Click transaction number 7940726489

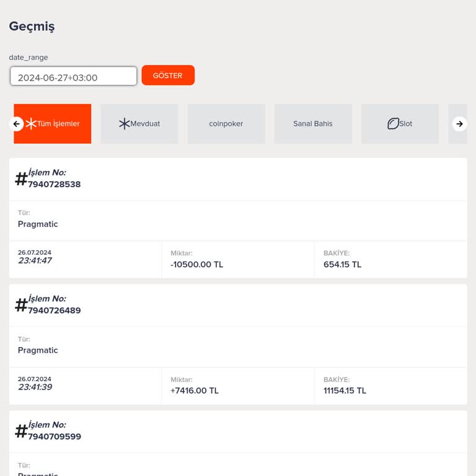pos(55,311)
